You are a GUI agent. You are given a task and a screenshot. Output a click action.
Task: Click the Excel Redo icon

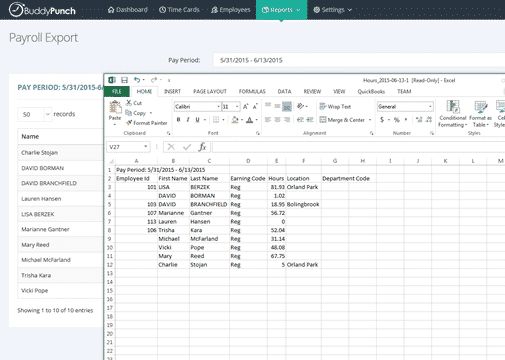154,80
